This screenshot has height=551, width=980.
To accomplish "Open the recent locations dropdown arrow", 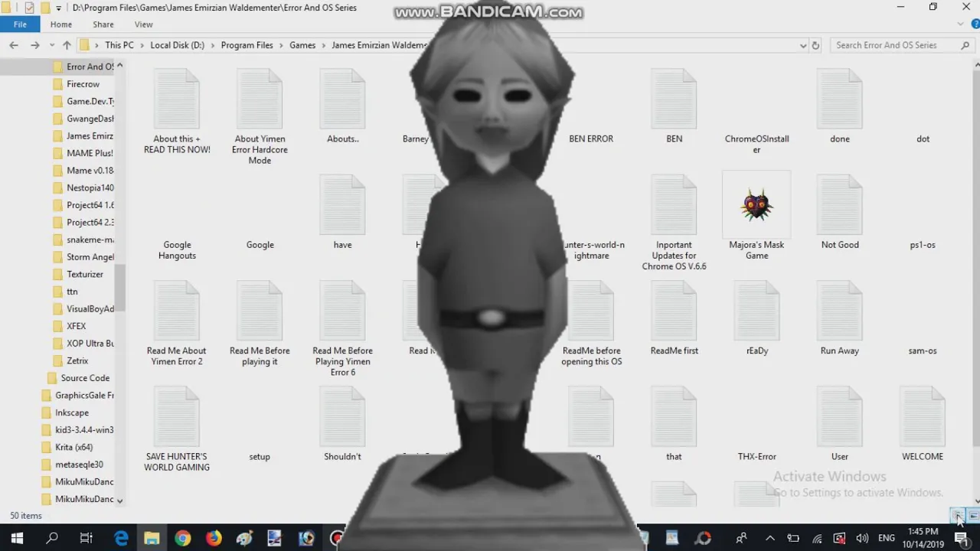I will pyautogui.click(x=51, y=45).
